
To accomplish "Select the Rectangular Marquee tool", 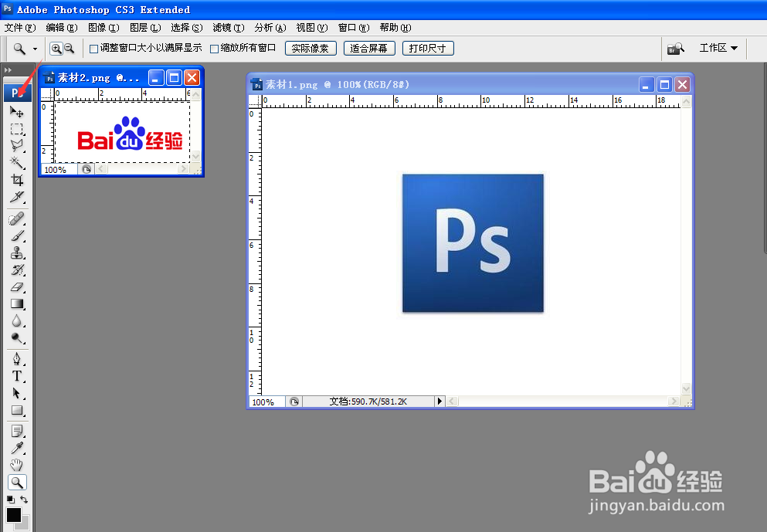I will 17,129.
